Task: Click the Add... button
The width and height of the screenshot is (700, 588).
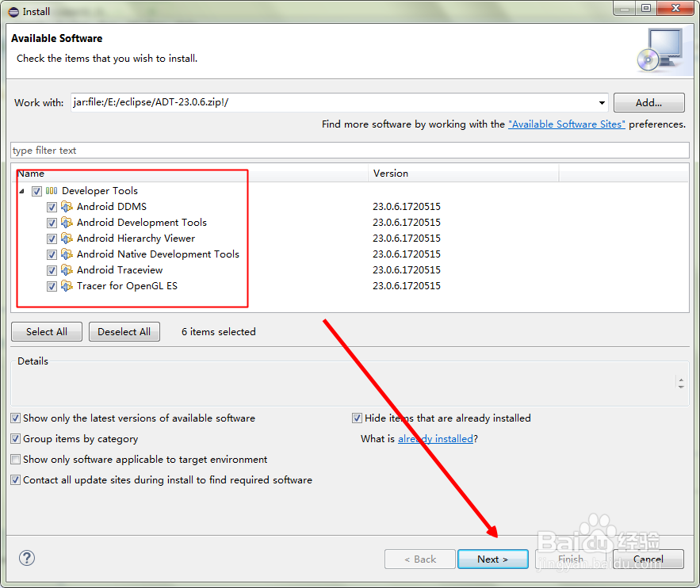Action: point(648,102)
